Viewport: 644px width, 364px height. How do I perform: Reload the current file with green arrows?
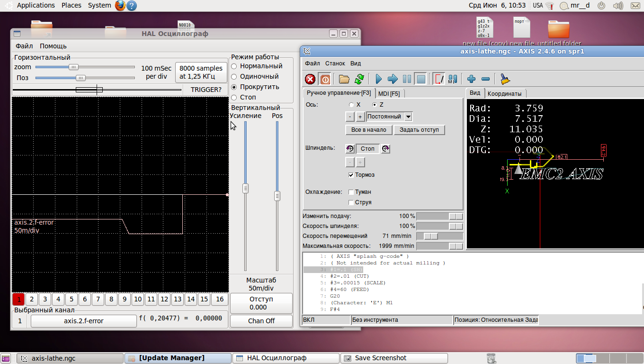coord(359,79)
